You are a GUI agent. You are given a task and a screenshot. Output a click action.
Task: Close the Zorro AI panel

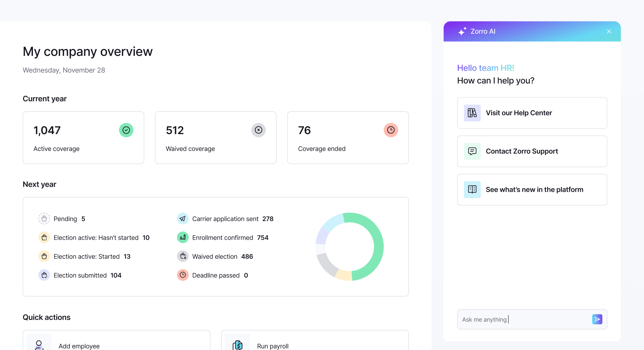click(x=609, y=31)
